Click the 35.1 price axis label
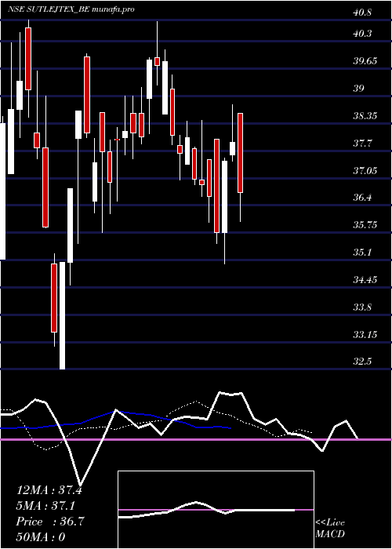The image size is (392, 549). [362, 253]
